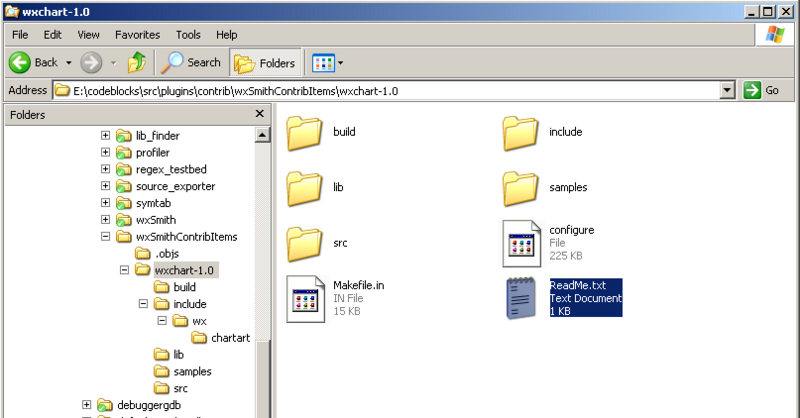This screenshot has height=418, width=800.
Task: Open the View menu
Action: coord(88,35)
